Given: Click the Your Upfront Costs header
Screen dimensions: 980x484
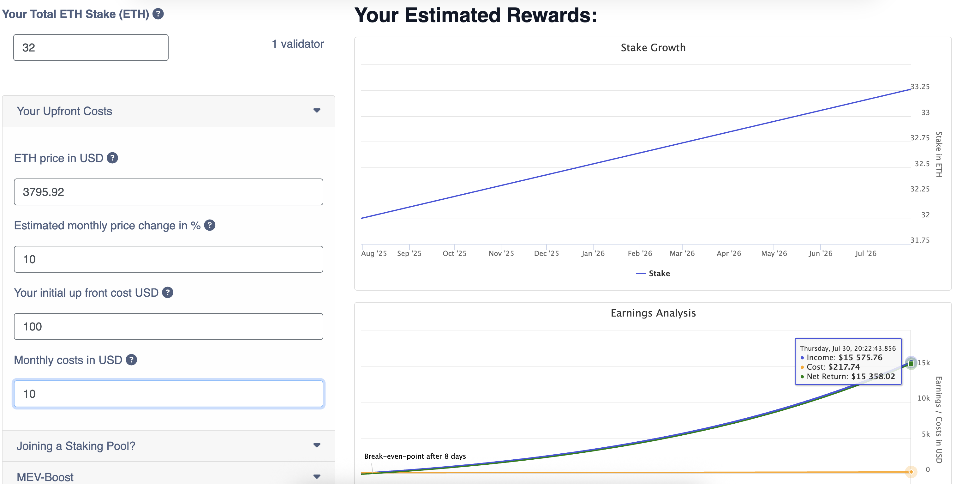Looking at the screenshot, I should pos(64,111).
